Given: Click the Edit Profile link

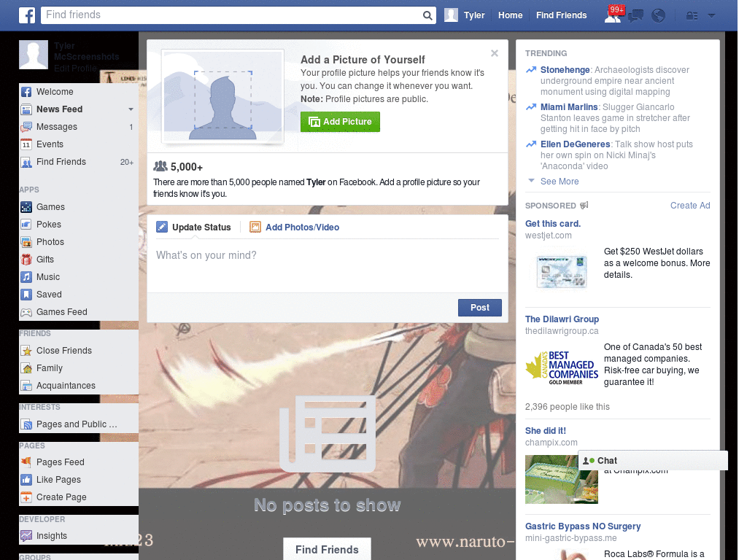Looking at the screenshot, I should 75,68.
